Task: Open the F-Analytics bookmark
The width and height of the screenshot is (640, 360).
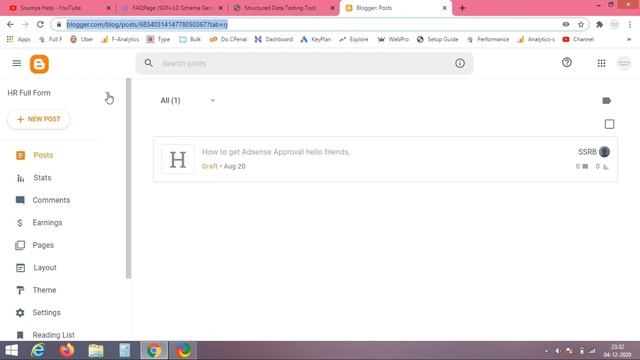Action: [x=120, y=39]
